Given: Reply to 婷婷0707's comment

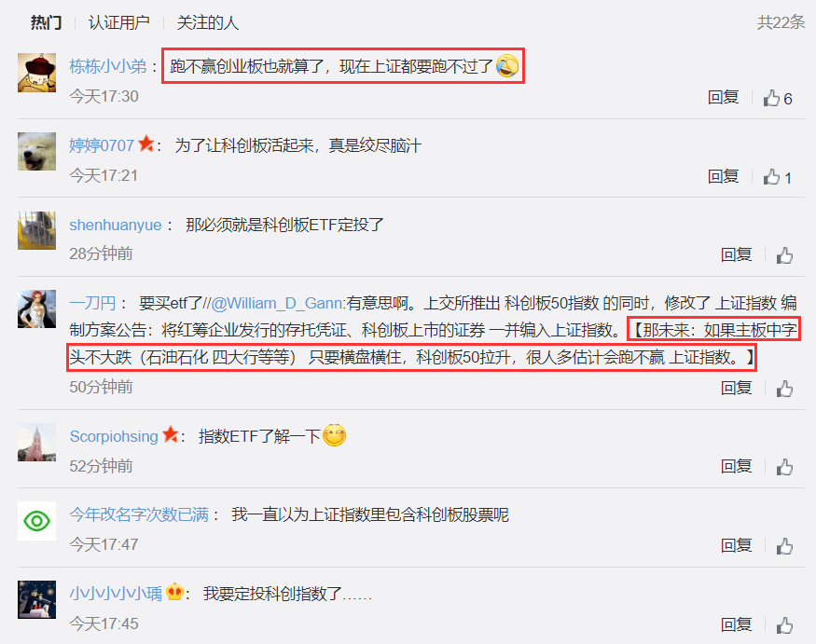Looking at the screenshot, I should (x=724, y=176).
